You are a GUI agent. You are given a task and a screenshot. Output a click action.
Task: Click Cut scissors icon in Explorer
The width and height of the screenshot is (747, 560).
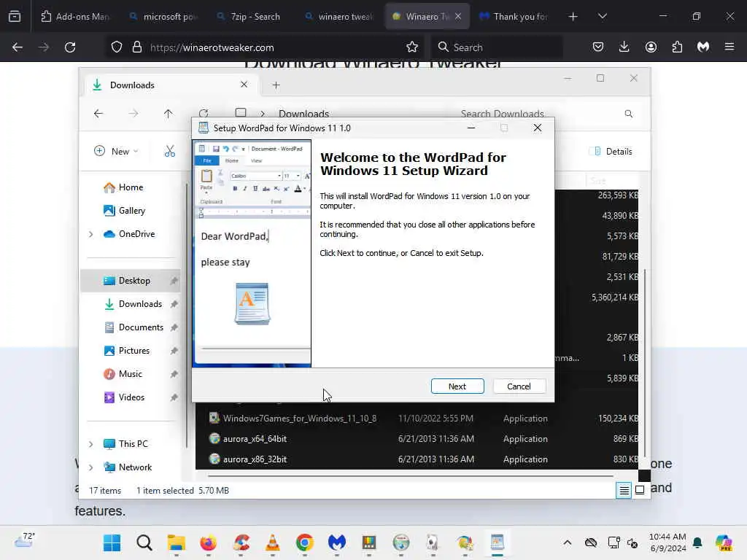tap(169, 152)
